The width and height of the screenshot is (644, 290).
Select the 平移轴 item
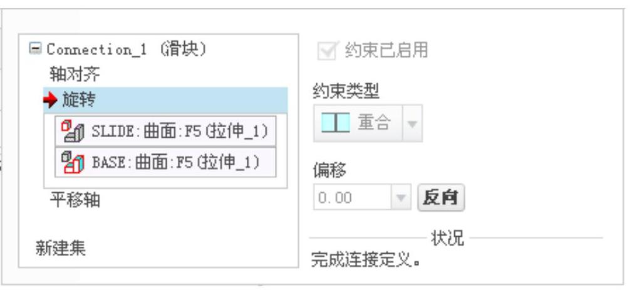point(75,200)
